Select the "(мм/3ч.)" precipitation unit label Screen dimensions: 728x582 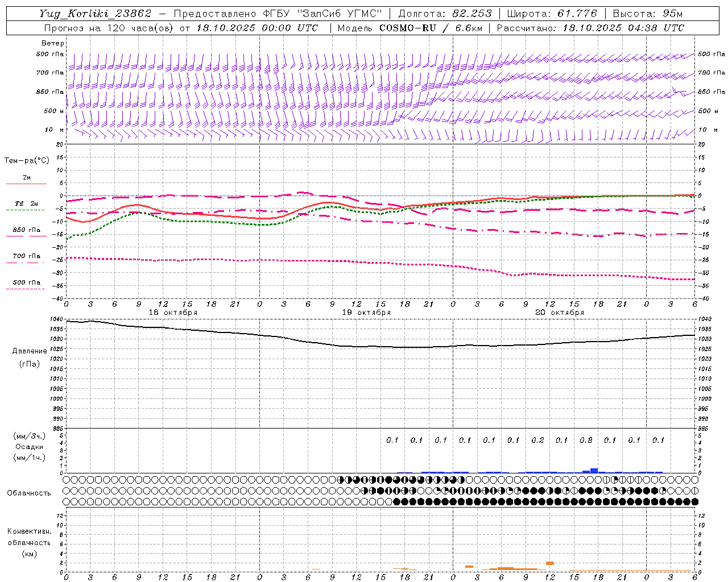pyautogui.click(x=30, y=436)
